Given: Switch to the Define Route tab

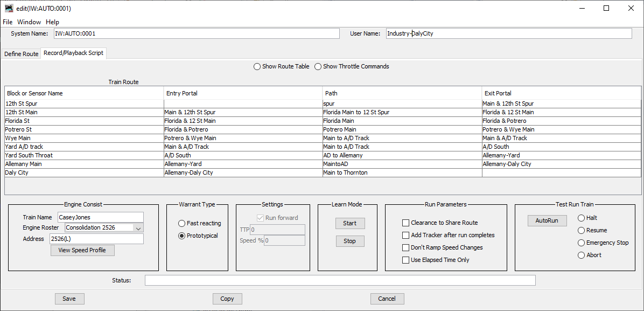Looking at the screenshot, I should (x=20, y=53).
